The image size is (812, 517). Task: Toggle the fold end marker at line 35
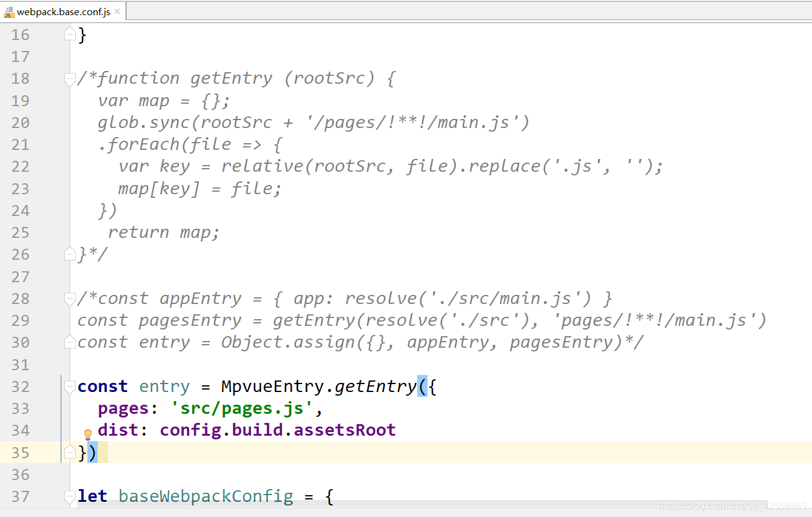coord(70,452)
